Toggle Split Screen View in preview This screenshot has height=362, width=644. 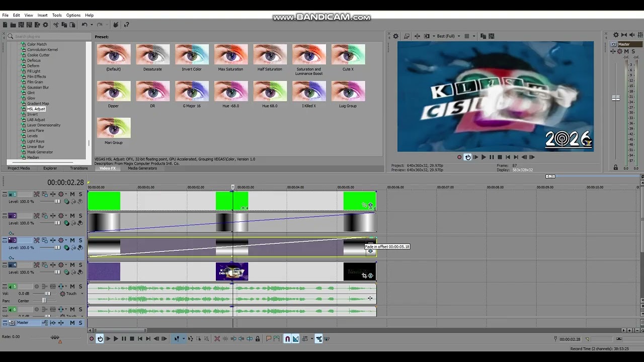(x=427, y=36)
